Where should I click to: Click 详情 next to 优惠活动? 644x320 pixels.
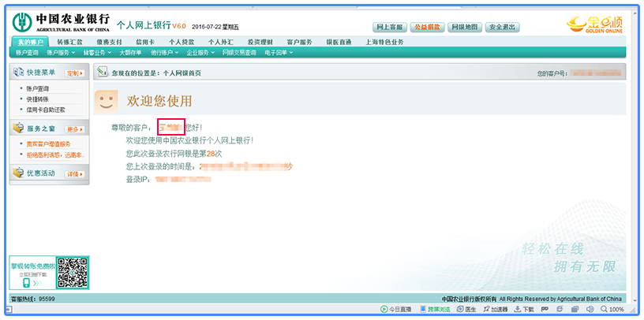point(74,174)
